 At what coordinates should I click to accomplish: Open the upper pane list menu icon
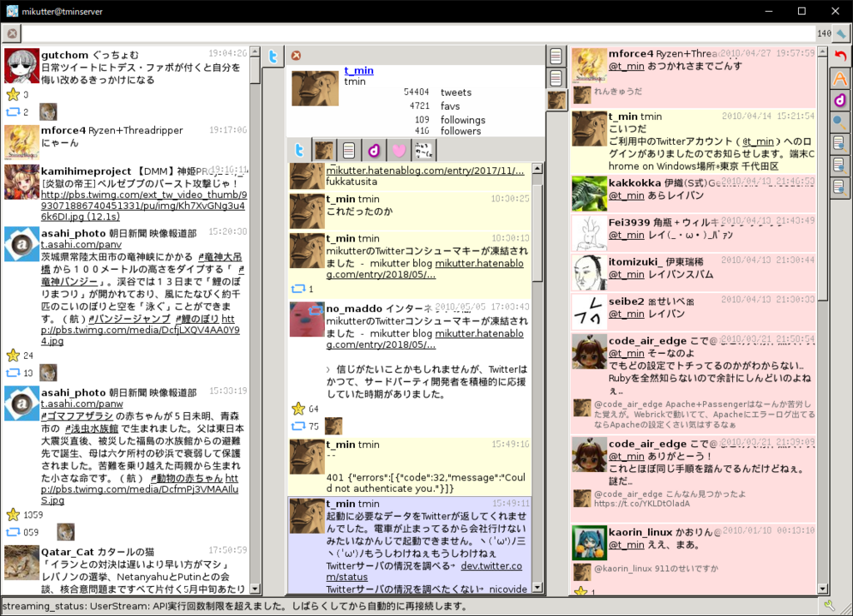tap(556, 55)
